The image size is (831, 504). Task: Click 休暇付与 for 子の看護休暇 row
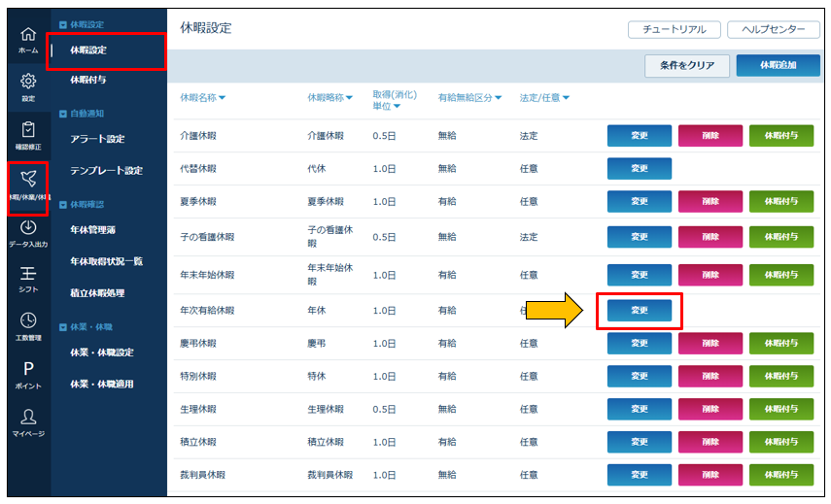click(x=781, y=237)
